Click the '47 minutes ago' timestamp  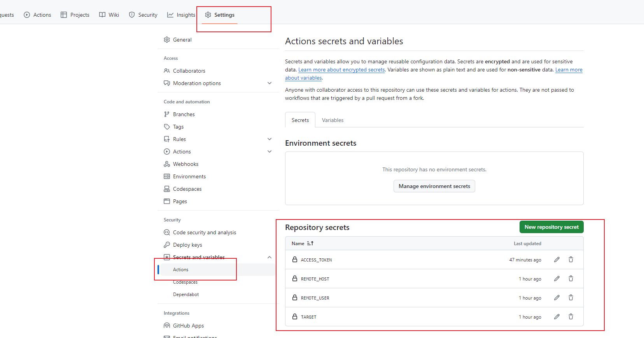click(525, 260)
